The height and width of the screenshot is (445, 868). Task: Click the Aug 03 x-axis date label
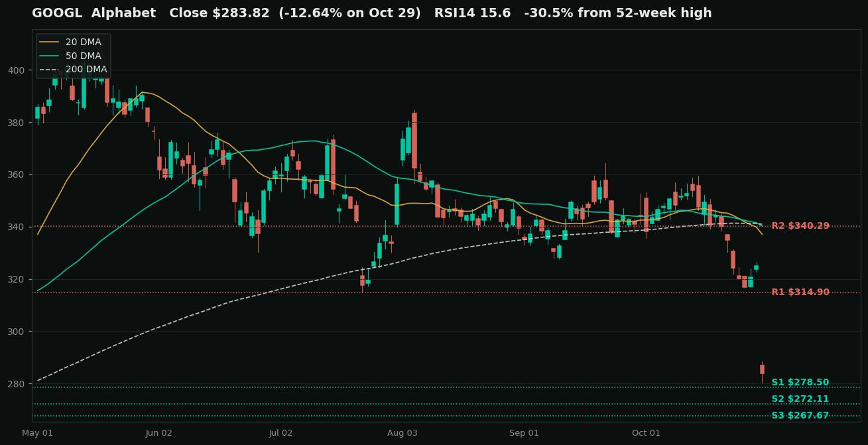[x=402, y=433]
